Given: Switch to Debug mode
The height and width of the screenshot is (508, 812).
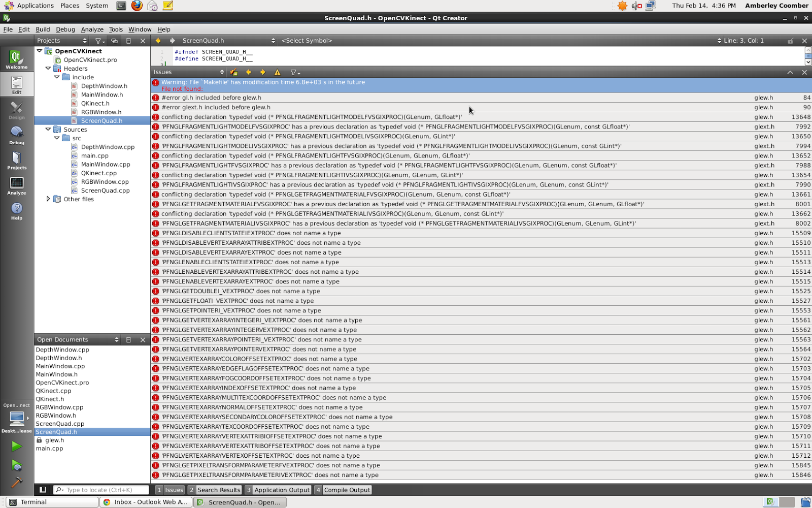Looking at the screenshot, I should coord(17,135).
